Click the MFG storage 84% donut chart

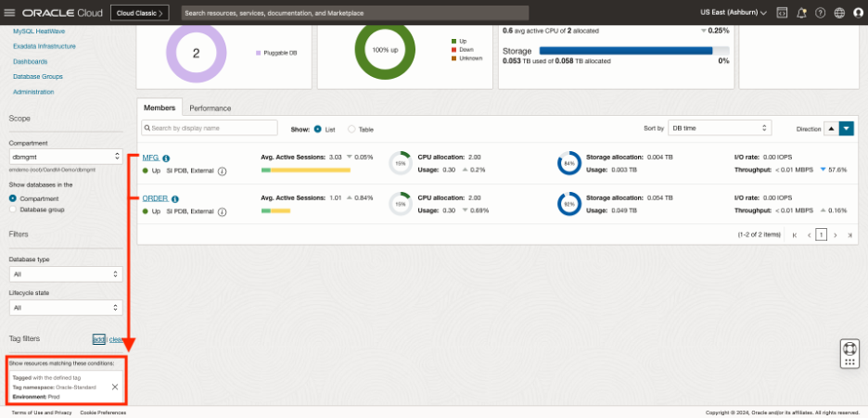point(569,163)
